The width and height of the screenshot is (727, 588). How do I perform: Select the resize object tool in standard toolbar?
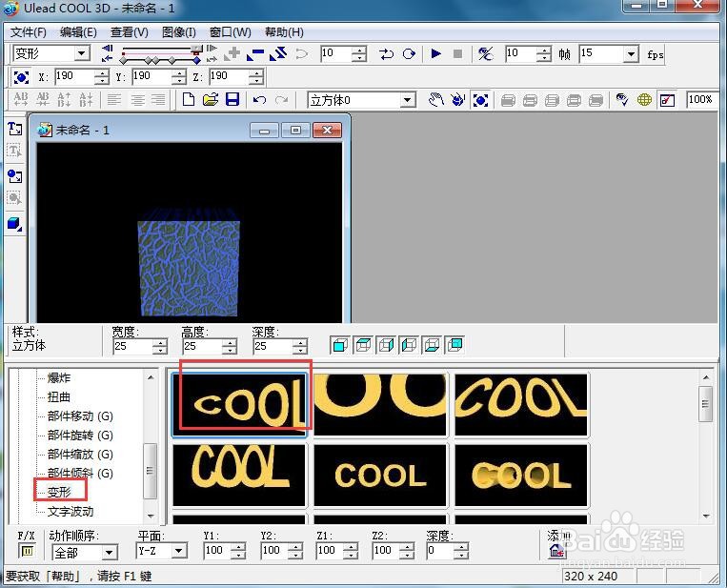(480, 100)
